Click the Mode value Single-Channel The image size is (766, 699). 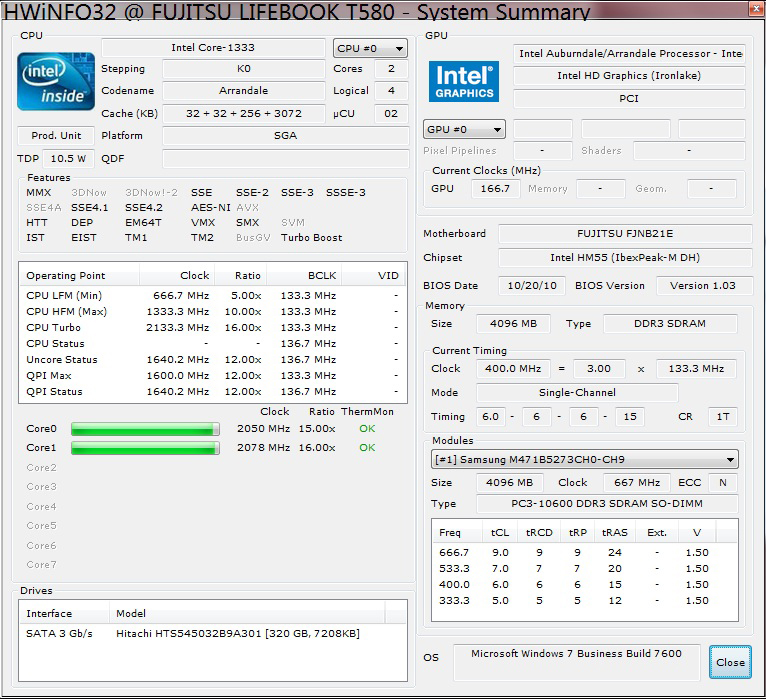(x=577, y=393)
